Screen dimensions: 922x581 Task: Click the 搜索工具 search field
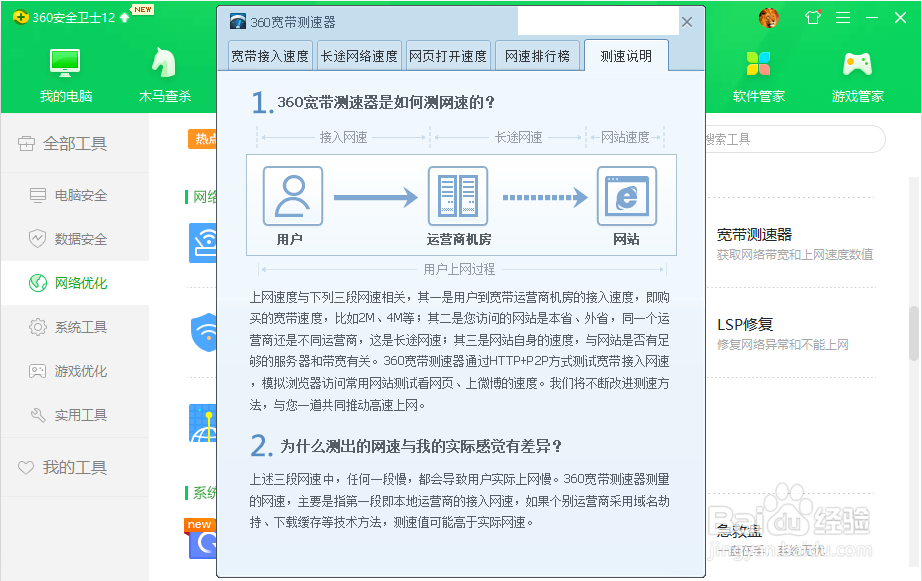point(795,139)
